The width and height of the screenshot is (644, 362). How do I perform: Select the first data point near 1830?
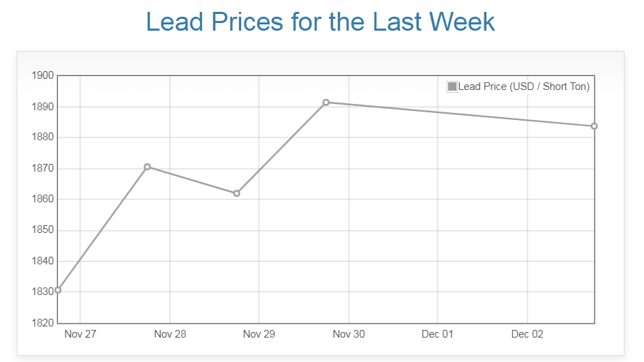[58, 290]
